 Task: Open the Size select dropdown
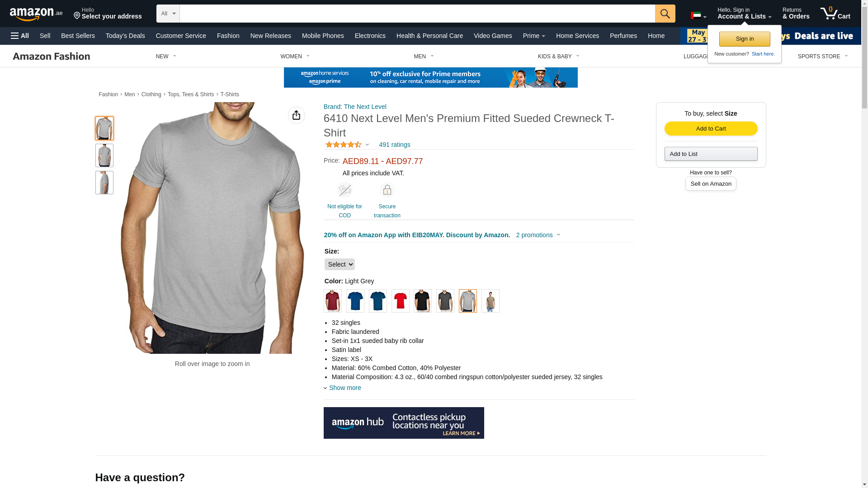[340, 264]
